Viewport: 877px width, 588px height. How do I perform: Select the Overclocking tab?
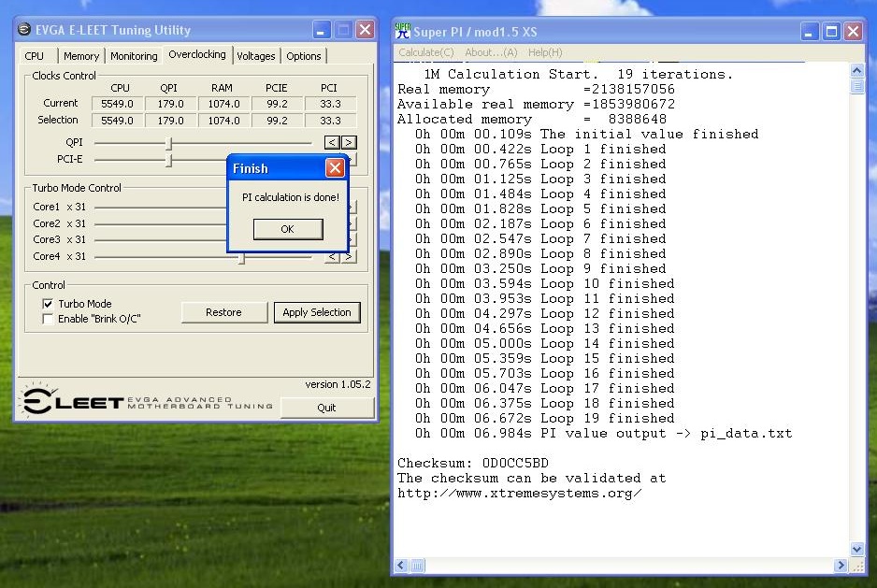(x=197, y=54)
